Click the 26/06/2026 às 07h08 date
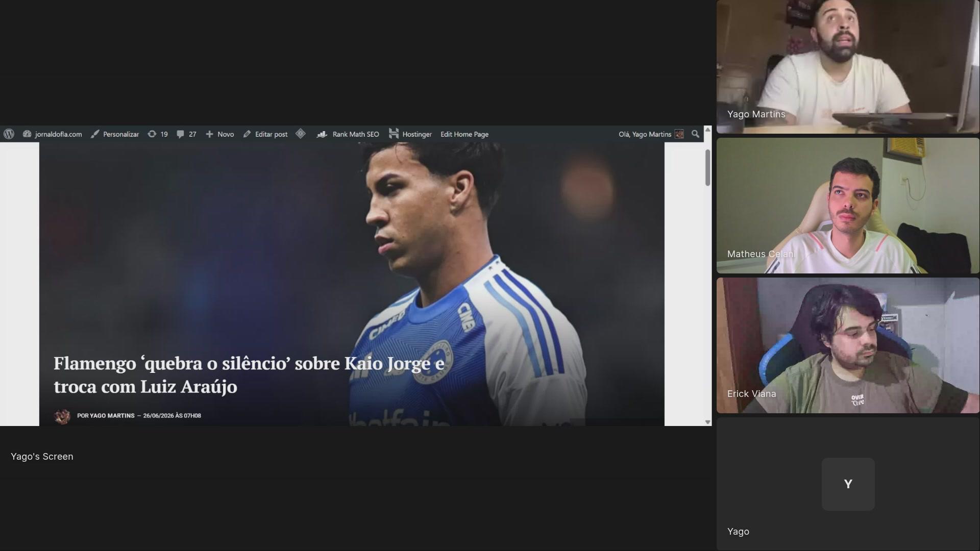The image size is (980, 551). click(172, 416)
